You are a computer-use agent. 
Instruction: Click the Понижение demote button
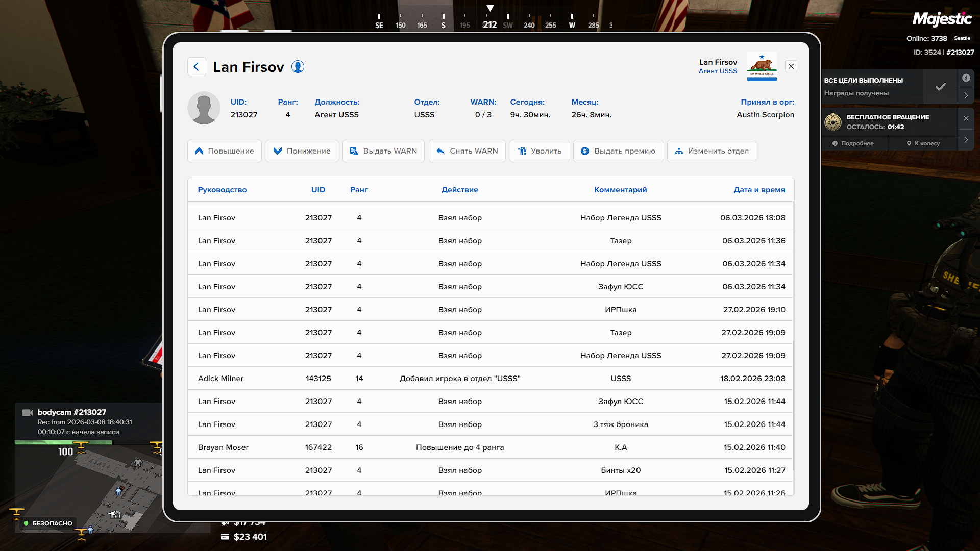tap(302, 151)
